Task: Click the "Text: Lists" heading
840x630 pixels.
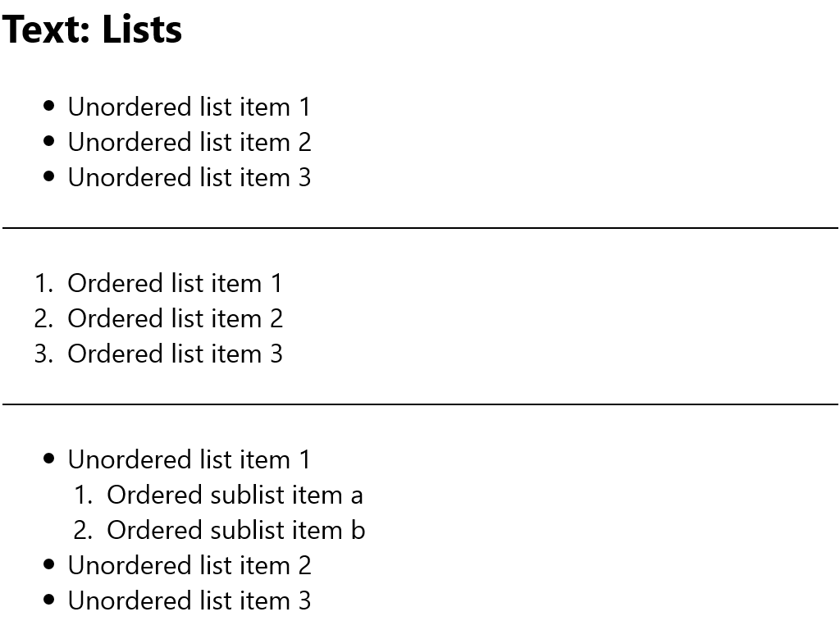Action: point(92,30)
